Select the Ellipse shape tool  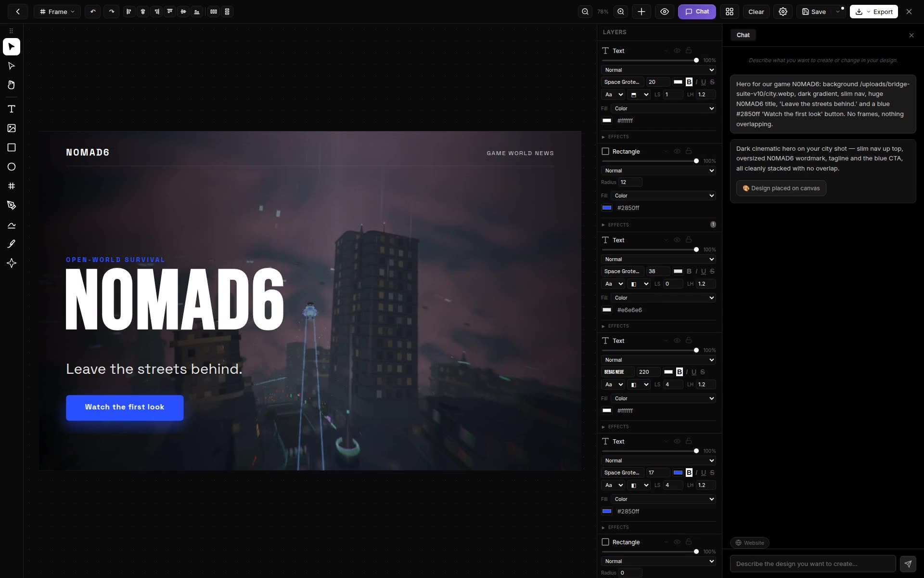point(12,167)
